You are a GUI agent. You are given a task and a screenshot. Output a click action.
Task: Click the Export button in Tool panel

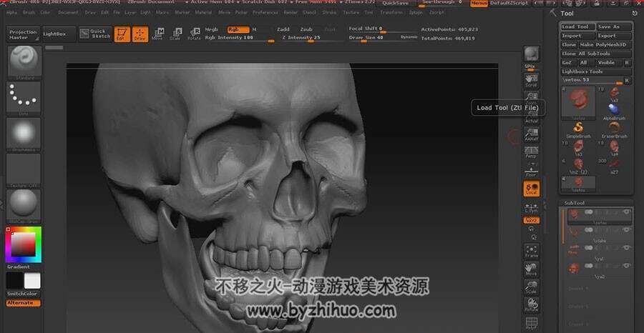614,36
